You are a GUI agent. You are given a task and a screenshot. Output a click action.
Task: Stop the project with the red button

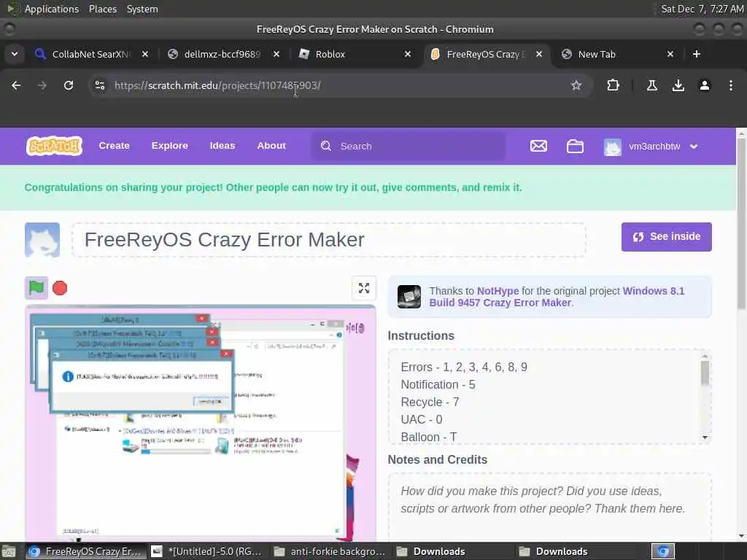(x=60, y=288)
